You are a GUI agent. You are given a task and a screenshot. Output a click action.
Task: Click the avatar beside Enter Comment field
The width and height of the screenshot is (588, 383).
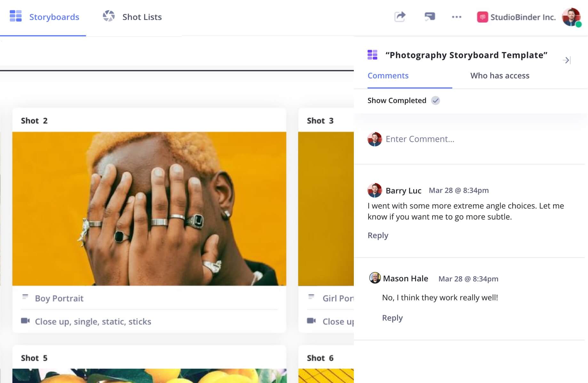[375, 139]
